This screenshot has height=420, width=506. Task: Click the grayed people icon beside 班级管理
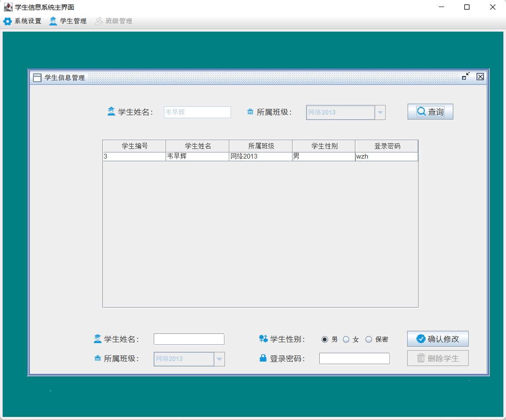click(x=99, y=21)
